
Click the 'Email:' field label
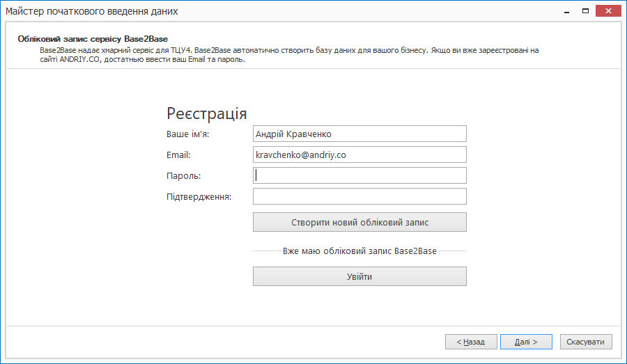point(178,155)
